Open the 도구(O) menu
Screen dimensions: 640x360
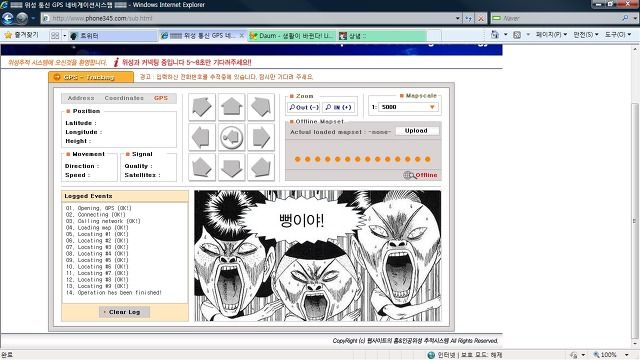pos(618,35)
